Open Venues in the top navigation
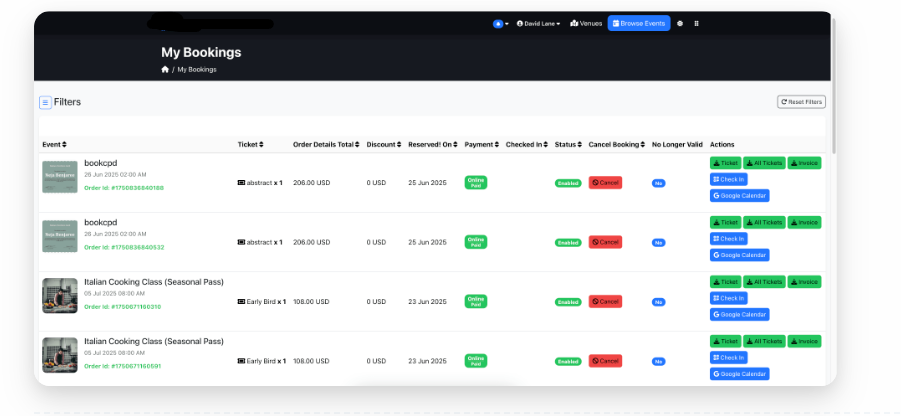The height and width of the screenshot is (416, 901). point(586,23)
